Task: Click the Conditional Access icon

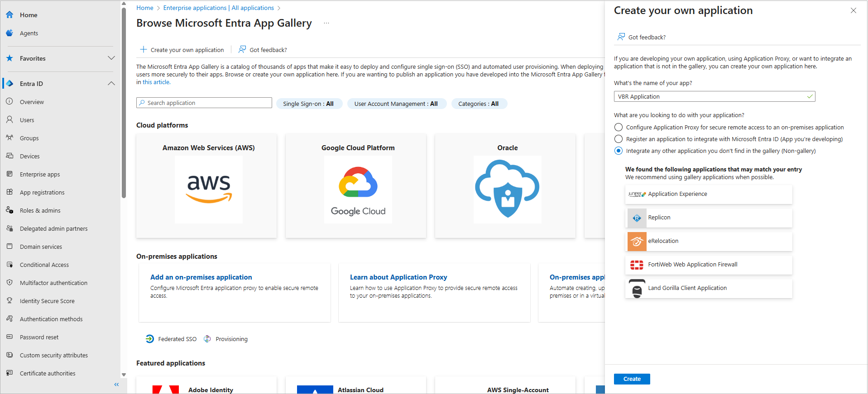Action: (x=10, y=265)
